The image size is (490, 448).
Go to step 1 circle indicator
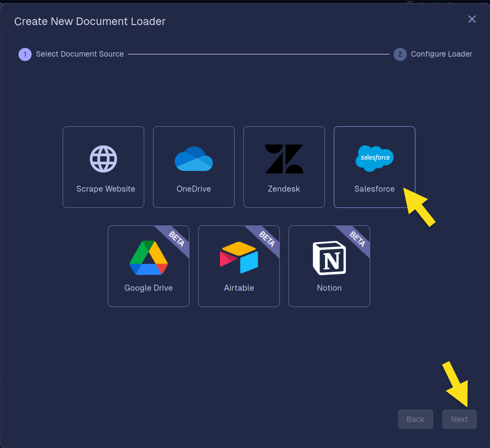coord(25,54)
